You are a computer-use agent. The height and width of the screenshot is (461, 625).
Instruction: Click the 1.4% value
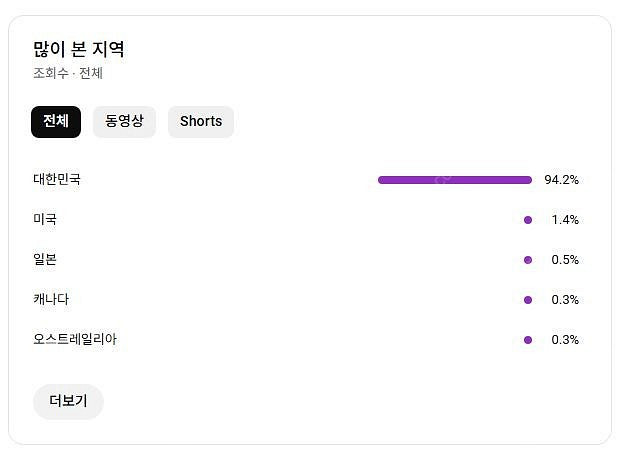click(x=565, y=220)
